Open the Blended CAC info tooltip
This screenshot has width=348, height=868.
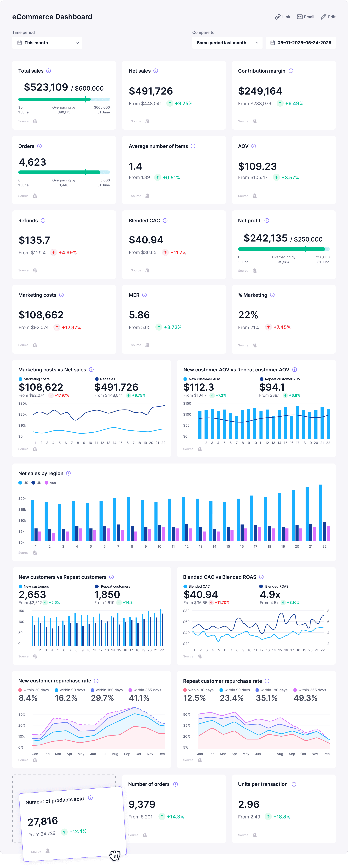coord(165,221)
